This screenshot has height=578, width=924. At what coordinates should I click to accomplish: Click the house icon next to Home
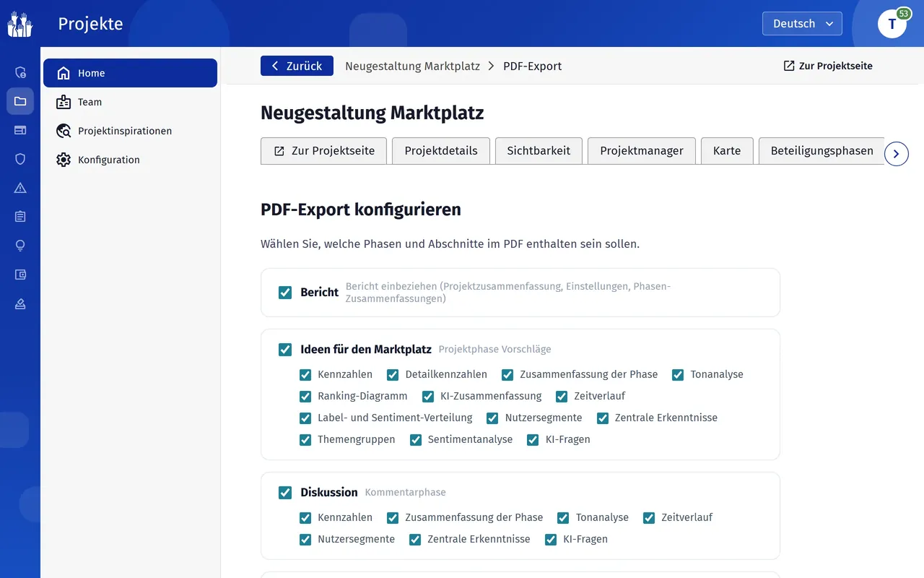(64, 73)
